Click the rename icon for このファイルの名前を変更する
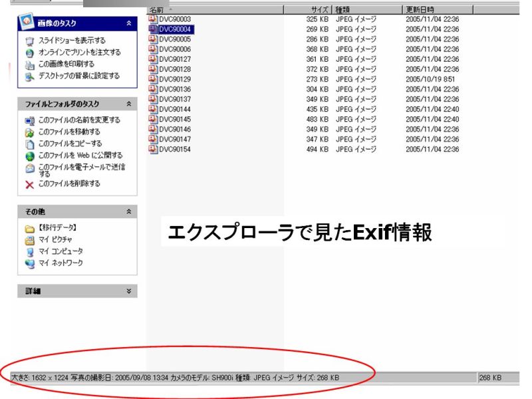Screen dimensions: 532x399 tap(30, 120)
